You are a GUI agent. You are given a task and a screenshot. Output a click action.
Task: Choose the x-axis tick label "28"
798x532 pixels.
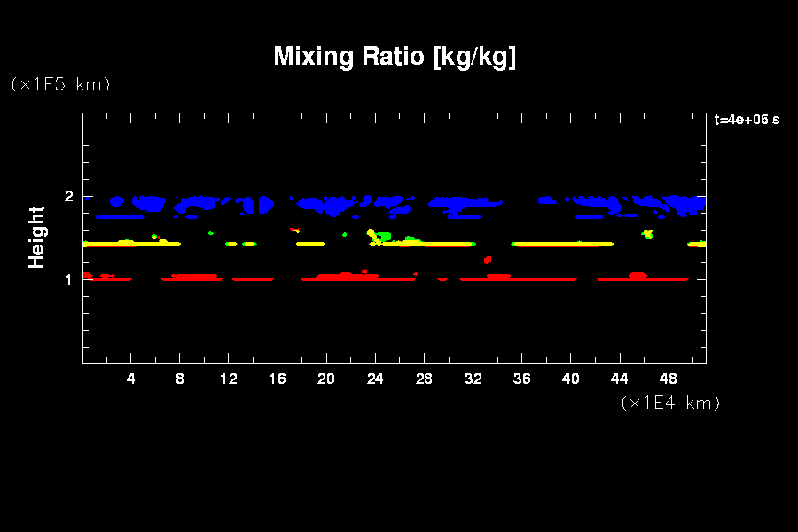tap(424, 379)
